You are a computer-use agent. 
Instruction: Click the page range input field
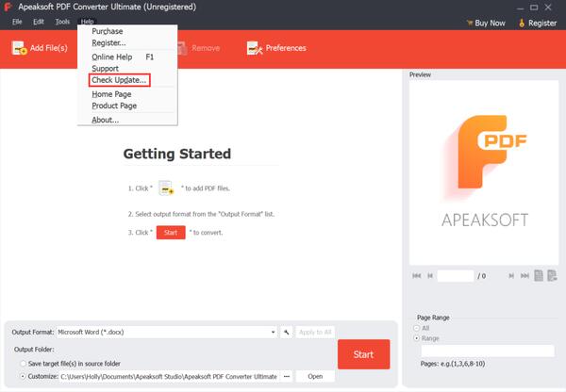pyautogui.click(x=488, y=351)
